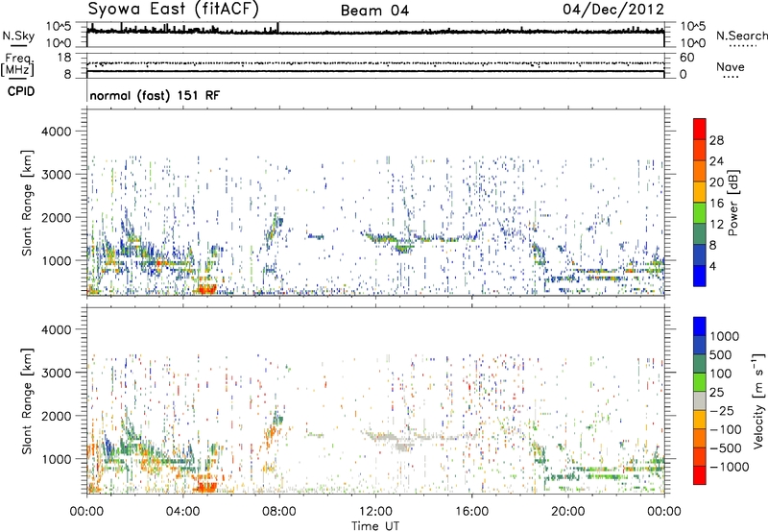Pick the red bottom segment of velocity colorbar
The width and height of the screenshot is (768, 532).
[700, 475]
